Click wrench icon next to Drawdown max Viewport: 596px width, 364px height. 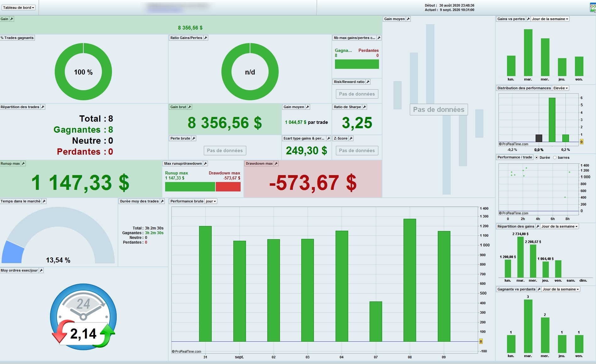click(276, 163)
